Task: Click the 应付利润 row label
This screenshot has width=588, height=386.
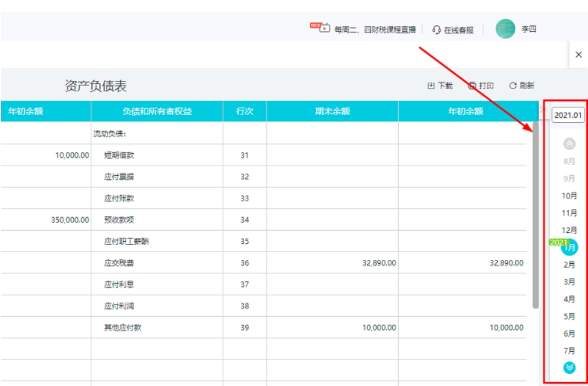Action: tap(119, 306)
